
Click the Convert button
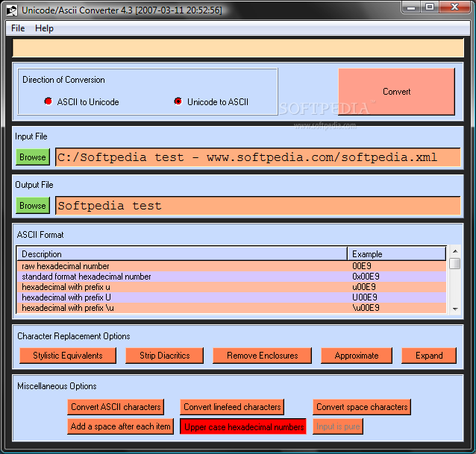[x=396, y=92]
